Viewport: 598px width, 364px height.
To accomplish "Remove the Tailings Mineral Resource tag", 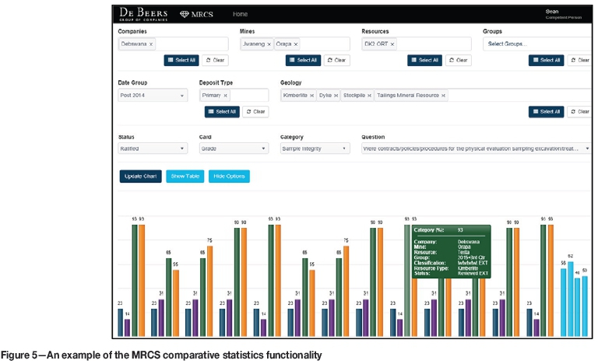I will [x=444, y=96].
